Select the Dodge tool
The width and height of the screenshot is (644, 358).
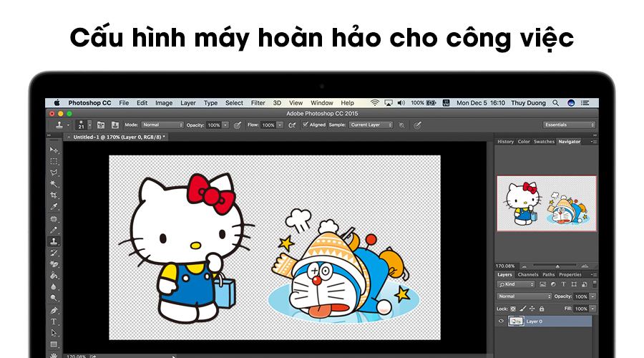[54, 298]
